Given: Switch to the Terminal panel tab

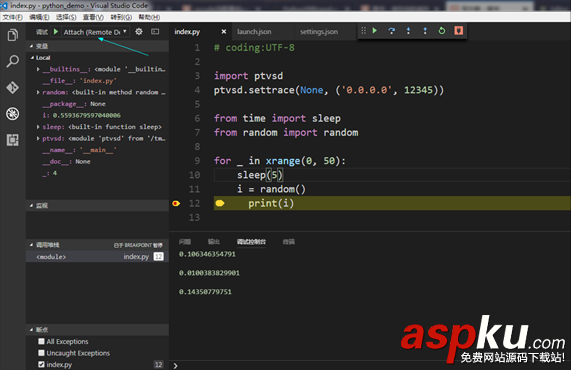Looking at the screenshot, I should tap(289, 241).
